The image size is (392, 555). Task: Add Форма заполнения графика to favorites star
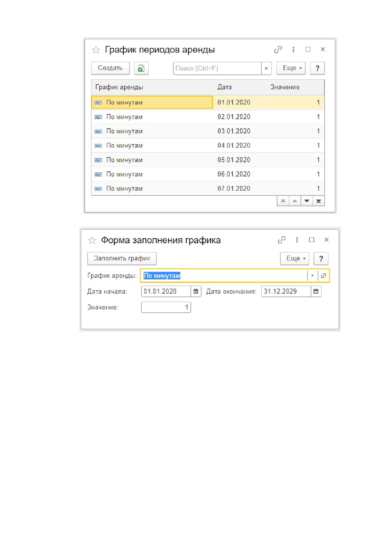[92, 240]
